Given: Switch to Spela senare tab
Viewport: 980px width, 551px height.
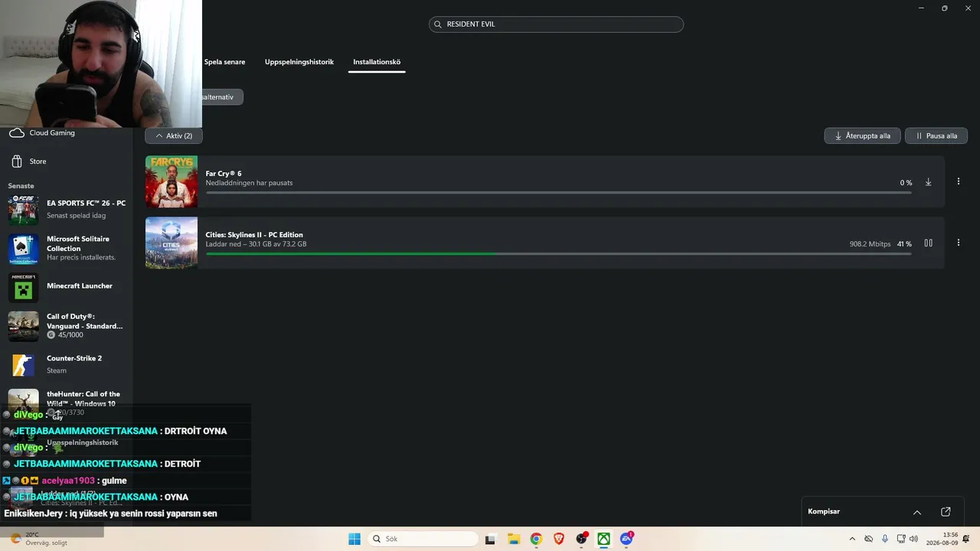Looking at the screenshot, I should click(x=224, y=62).
